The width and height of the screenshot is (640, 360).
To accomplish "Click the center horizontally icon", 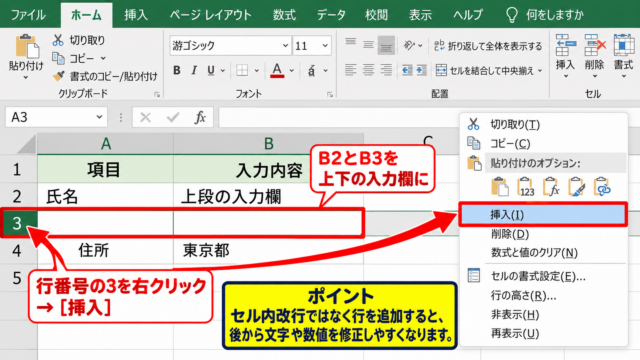I will point(368,70).
